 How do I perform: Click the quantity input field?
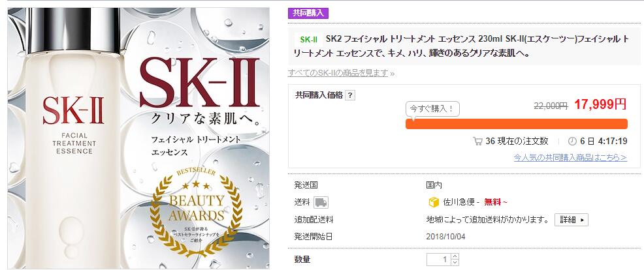pyautogui.click(x=438, y=260)
